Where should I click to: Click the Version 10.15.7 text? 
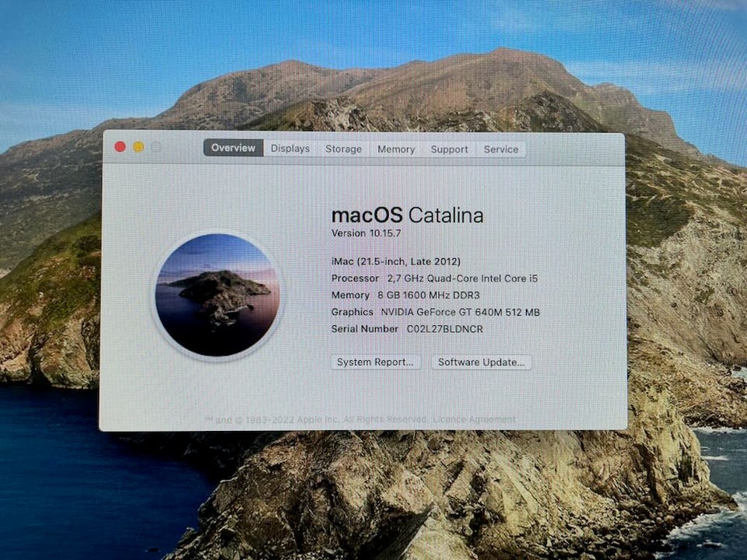pyautogui.click(x=366, y=233)
